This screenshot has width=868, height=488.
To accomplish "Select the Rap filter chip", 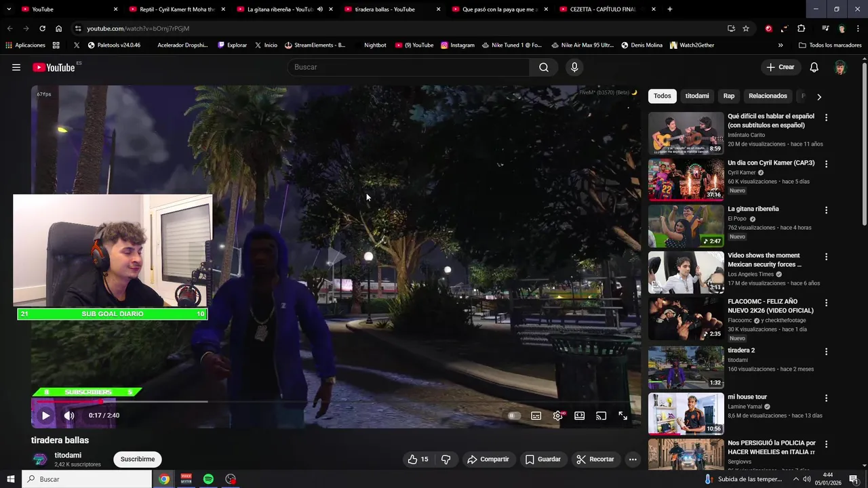I will pyautogui.click(x=729, y=96).
